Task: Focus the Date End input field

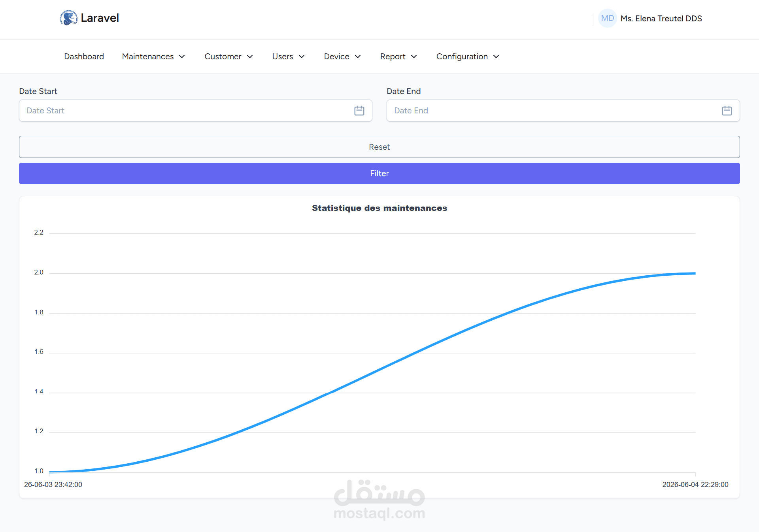Action: [563, 111]
